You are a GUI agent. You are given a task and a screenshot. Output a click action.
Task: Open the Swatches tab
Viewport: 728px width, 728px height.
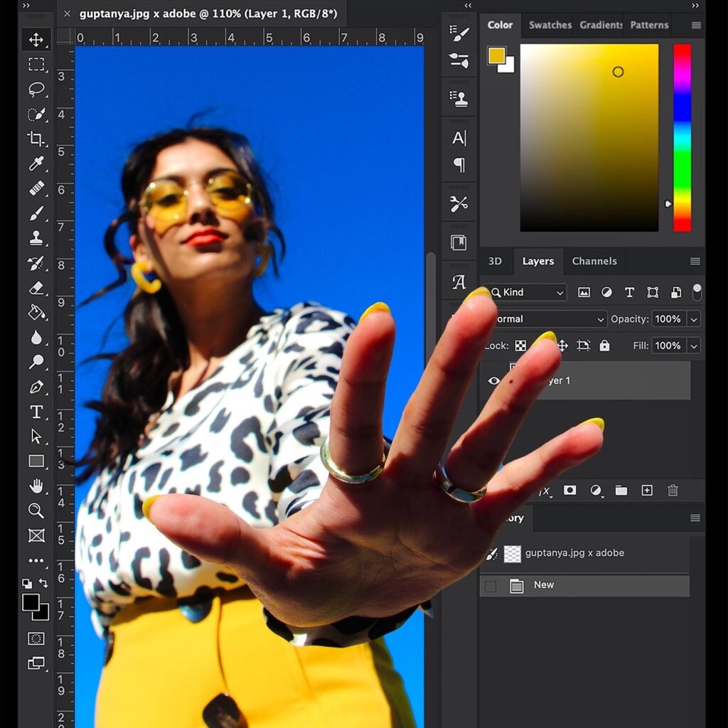pos(550,25)
